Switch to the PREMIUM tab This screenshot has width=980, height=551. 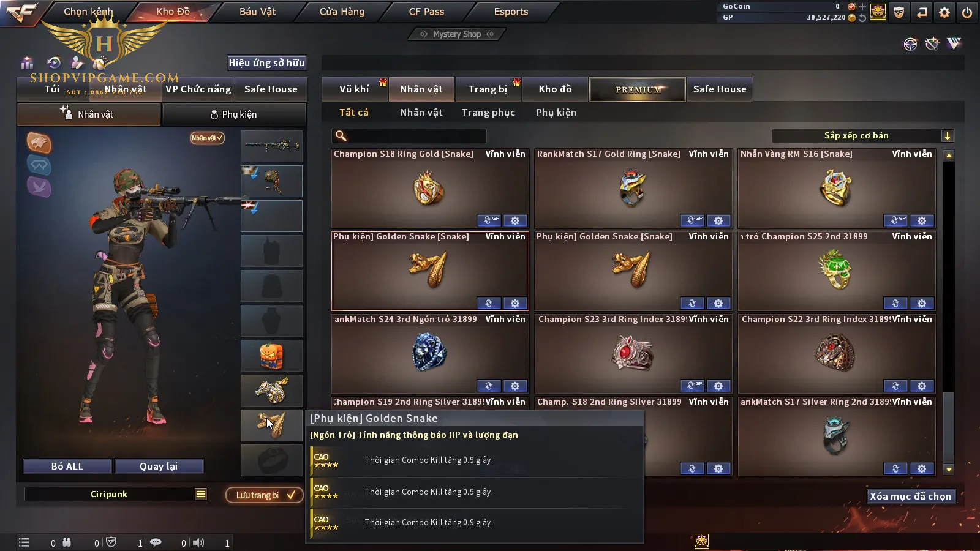[638, 89]
